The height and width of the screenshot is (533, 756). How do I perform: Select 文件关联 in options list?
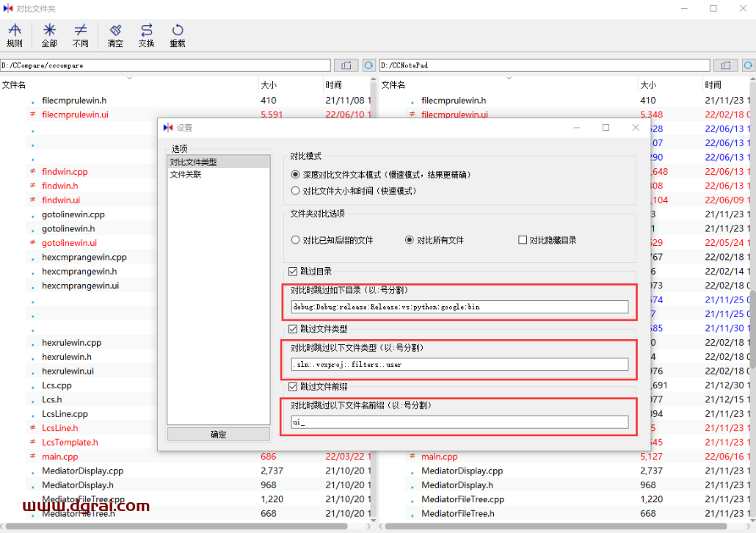219,175
